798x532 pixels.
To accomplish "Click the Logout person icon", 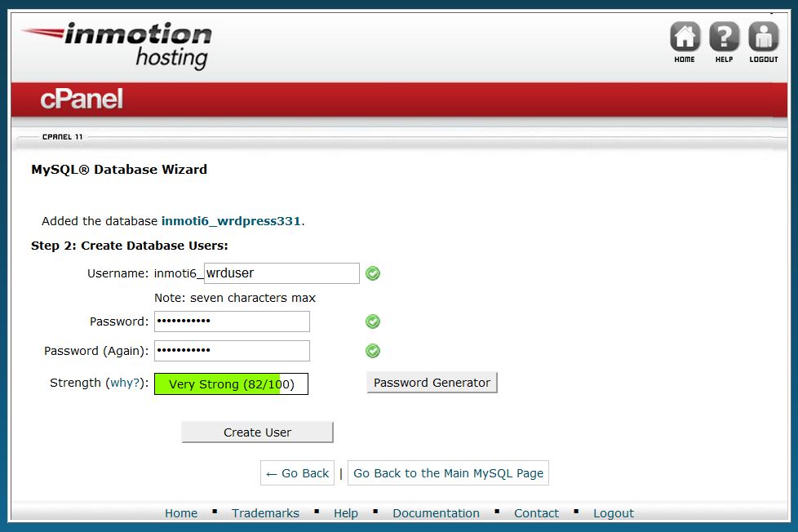I will (x=764, y=38).
